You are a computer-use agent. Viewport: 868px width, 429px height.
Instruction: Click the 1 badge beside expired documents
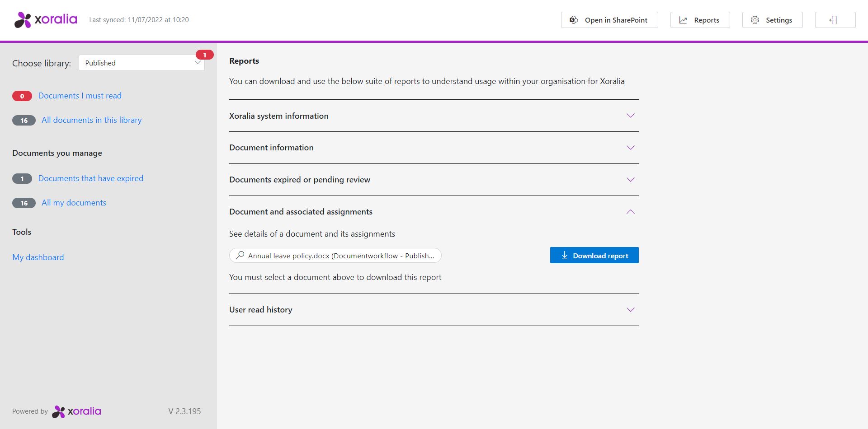[22, 178]
